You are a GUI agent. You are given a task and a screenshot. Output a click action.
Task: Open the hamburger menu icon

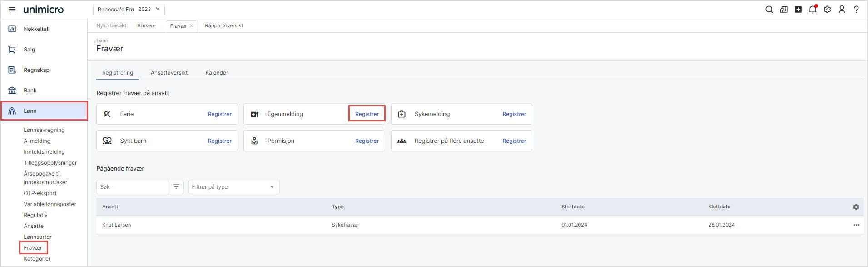12,10
